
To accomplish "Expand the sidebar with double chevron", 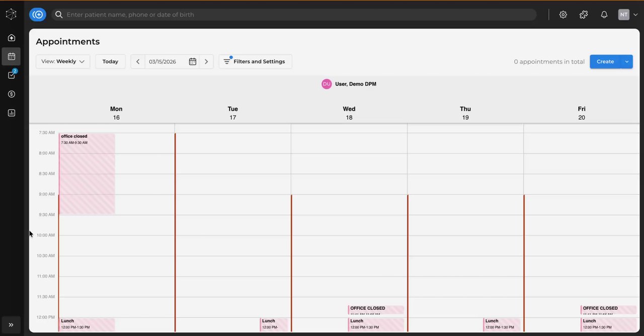I will point(11,325).
